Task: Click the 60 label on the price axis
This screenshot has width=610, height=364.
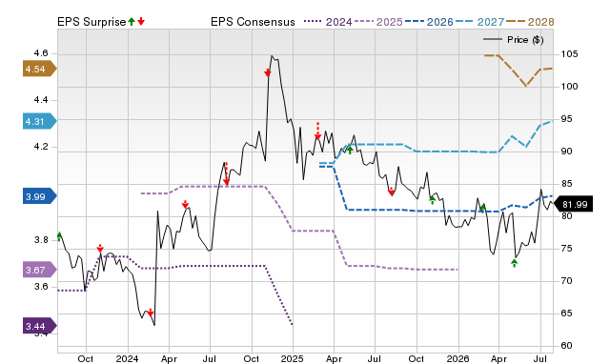Action: (566, 345)
